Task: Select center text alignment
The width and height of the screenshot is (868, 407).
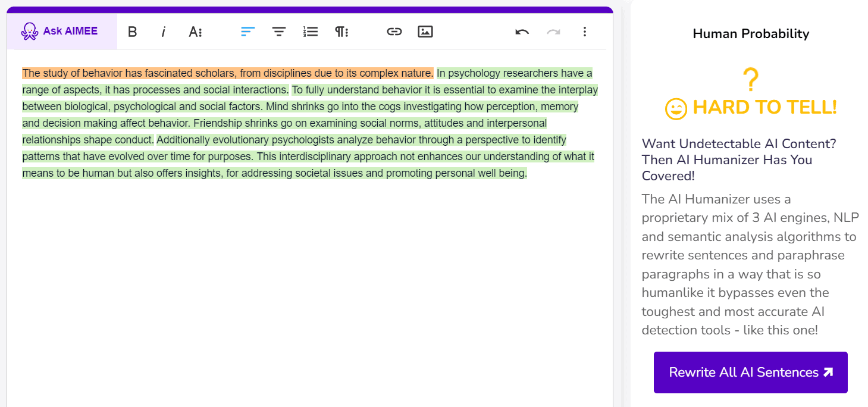Action: coord(279,32)
